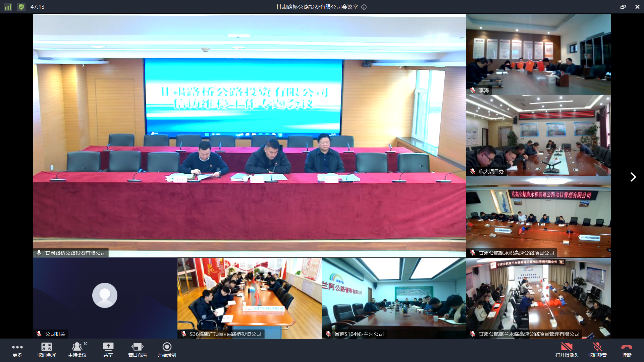The width and height of the screenshot is (644, 362).
Task: Restore the window from maximized state
Action: [x=623, y=6]
